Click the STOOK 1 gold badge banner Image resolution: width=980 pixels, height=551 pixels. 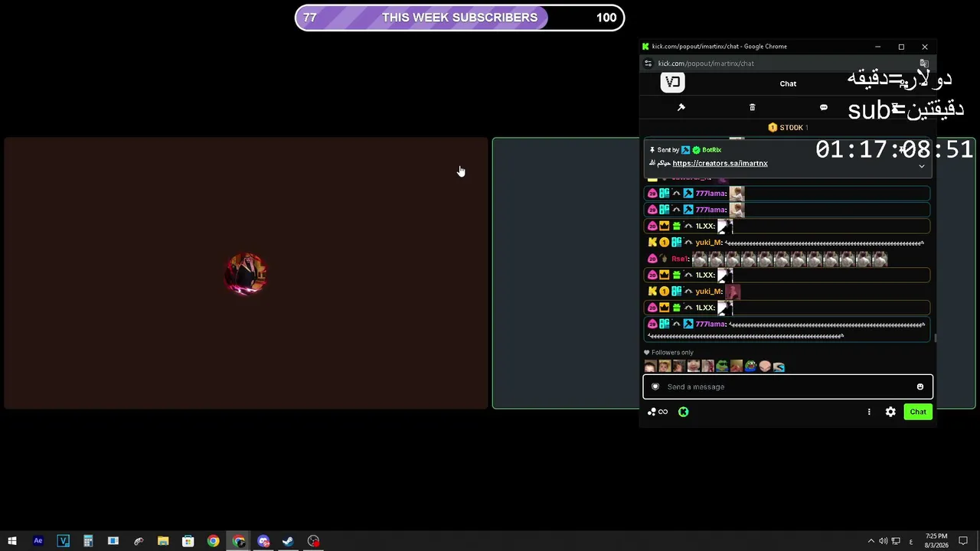pyautogui.click(x=788, y=128)
